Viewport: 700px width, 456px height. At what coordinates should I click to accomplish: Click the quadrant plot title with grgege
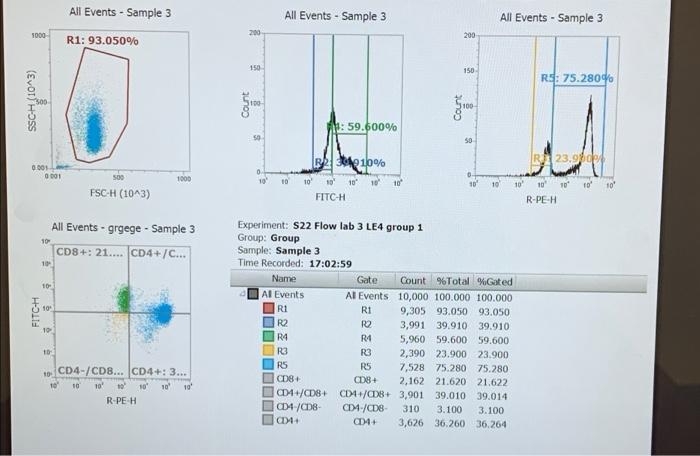pyautogui.click(x=123, y=228)
